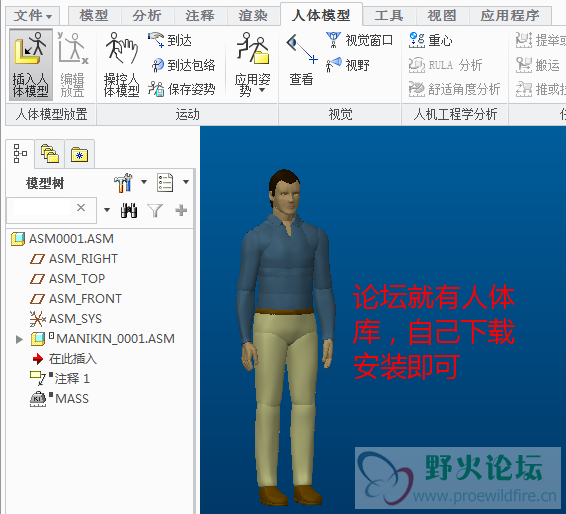The image size is (566, 514).
Task: Select the model tree navigator tab
Action: (x=20, y=154)
